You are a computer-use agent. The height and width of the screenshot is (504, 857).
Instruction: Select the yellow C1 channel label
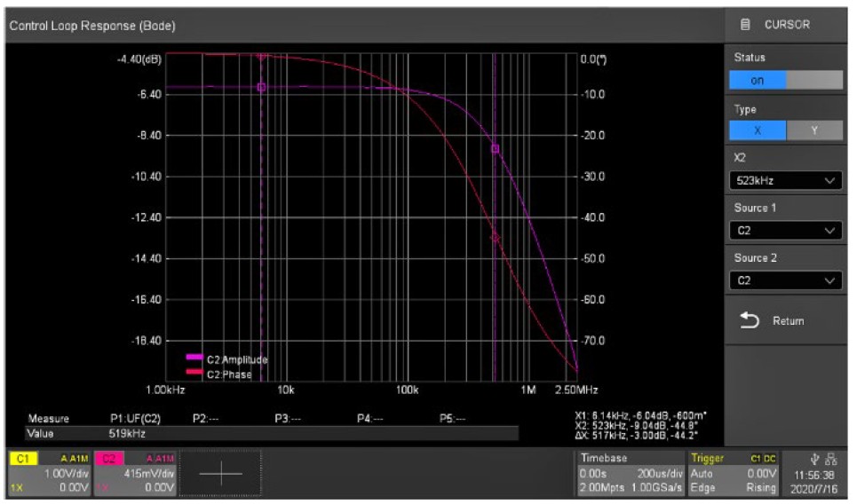20,459
